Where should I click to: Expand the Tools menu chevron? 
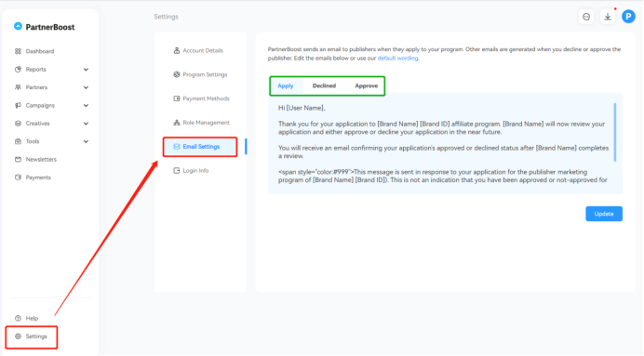coord(86,141)
